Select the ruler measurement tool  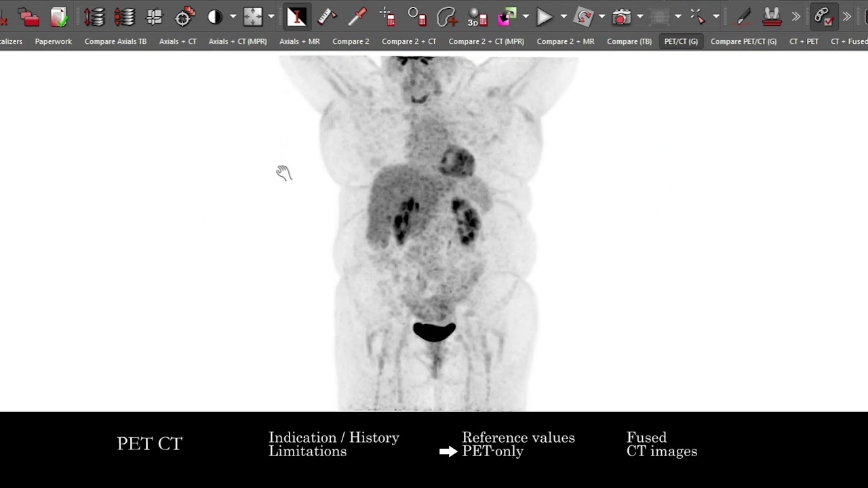coord(327,17)
